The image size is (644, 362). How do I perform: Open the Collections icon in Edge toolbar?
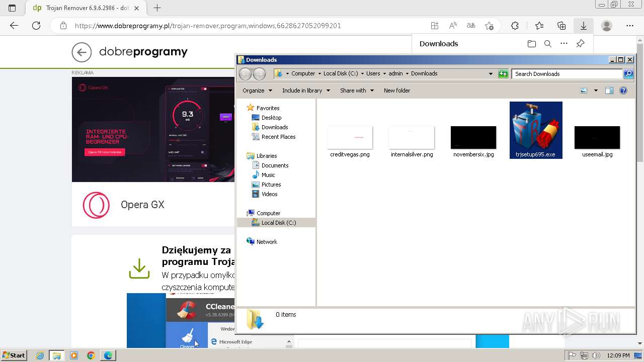click(561, 26)
